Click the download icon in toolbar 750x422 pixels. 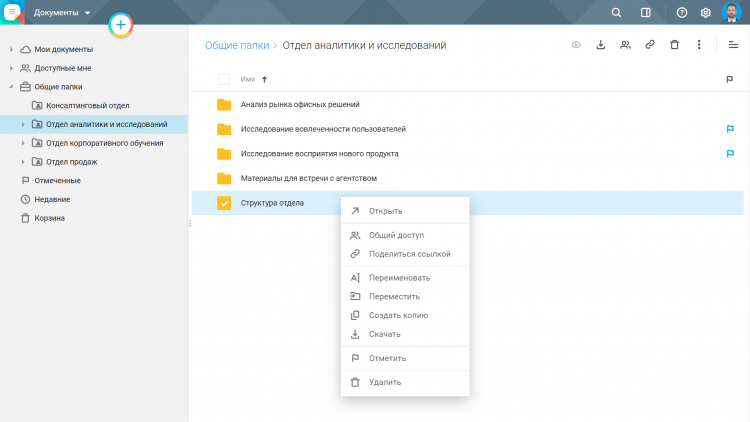click(x=601, y=45)
